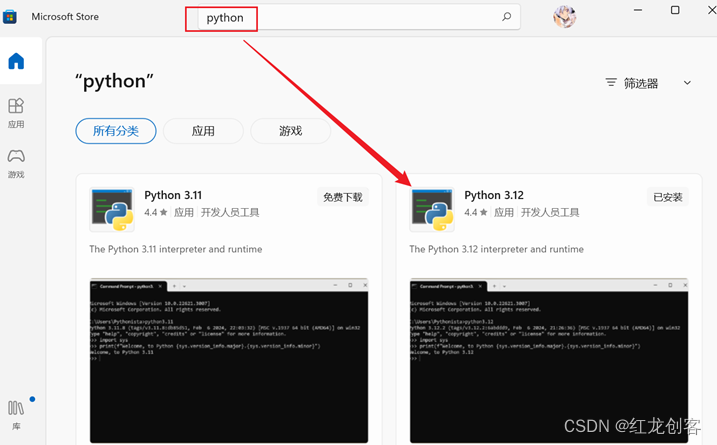The image size is (717, 445).
Task: Click the 4.4 rating of Python 3.11
Action: tap(155, 212)
